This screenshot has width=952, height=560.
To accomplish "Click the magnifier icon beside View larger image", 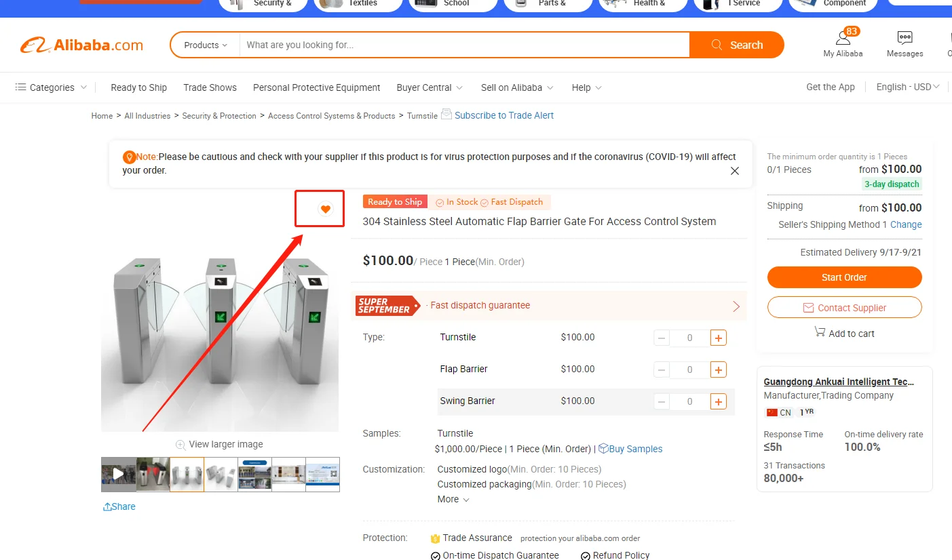I will tap(180, 445).
